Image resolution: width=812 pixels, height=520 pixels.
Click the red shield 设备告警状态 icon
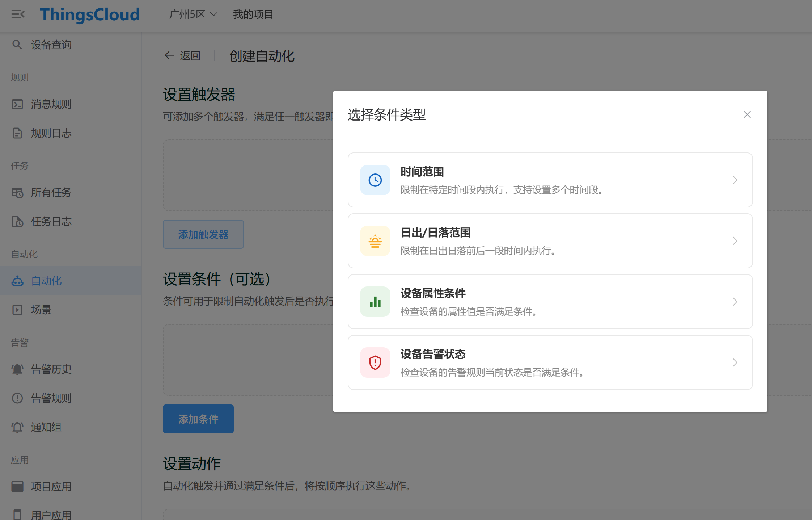pyautogui.click(x=375, y=362)
